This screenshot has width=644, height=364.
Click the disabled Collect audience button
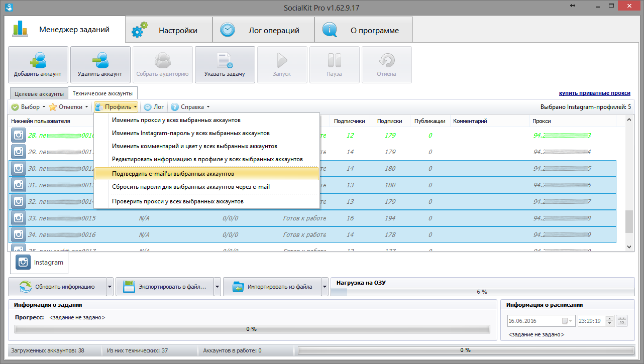(x=162, y=65)
